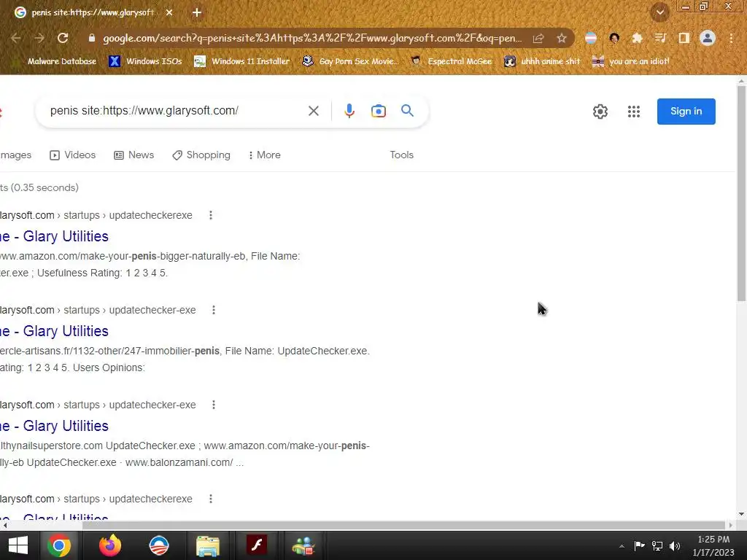Reload the page with the refresh icon

[63, 38]
